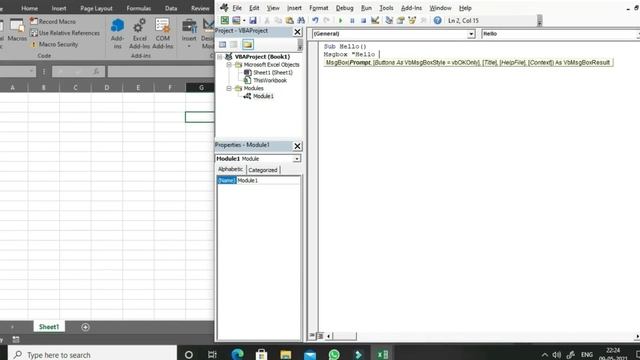Open Find with the binoculars icon

pos(301,20)
